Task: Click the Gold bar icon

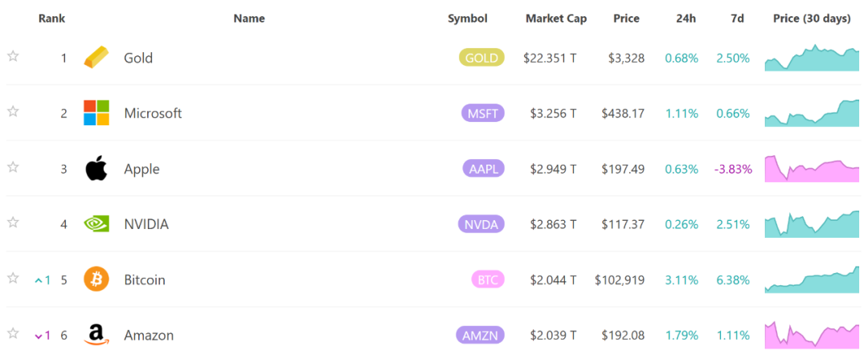Action: pos(96,58)
